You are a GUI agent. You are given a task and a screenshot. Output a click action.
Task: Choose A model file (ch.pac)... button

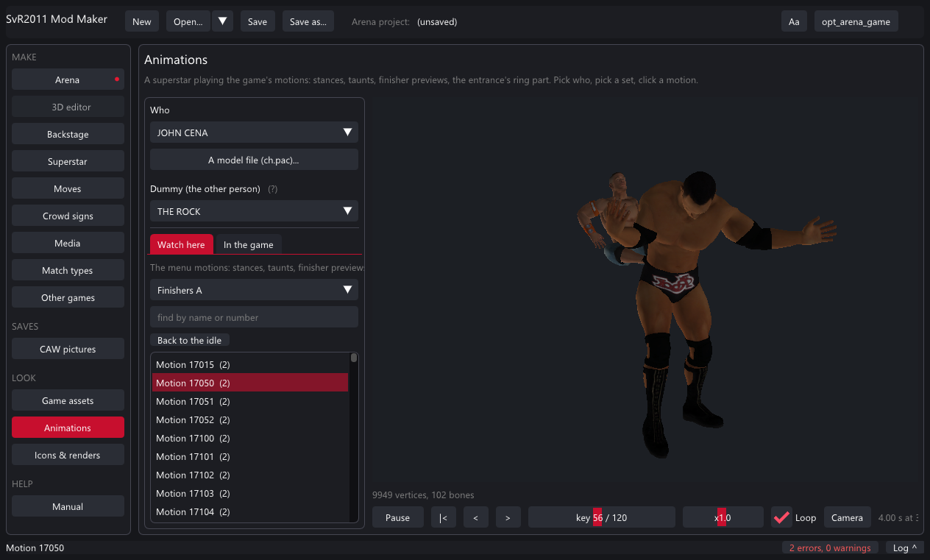click(x=254, y=160)
